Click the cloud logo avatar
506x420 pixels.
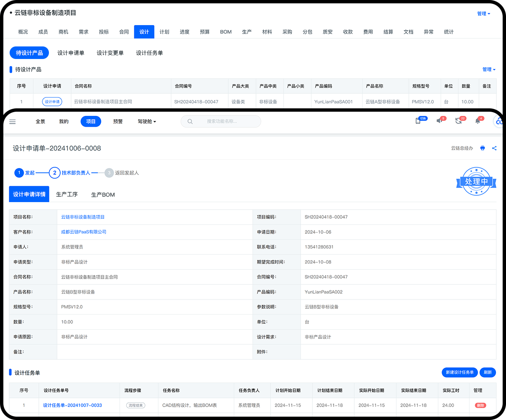point(499,122)
